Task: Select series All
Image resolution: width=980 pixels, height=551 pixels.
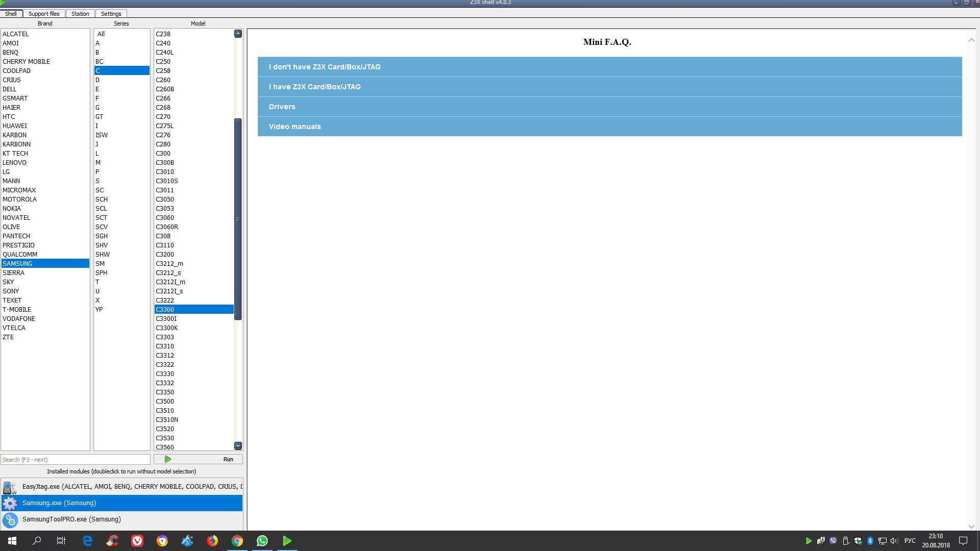Action: (x=122, y=34)
